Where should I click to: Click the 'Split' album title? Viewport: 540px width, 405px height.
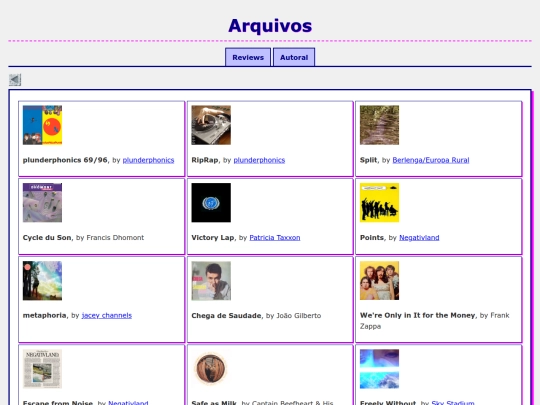(368, 160)
